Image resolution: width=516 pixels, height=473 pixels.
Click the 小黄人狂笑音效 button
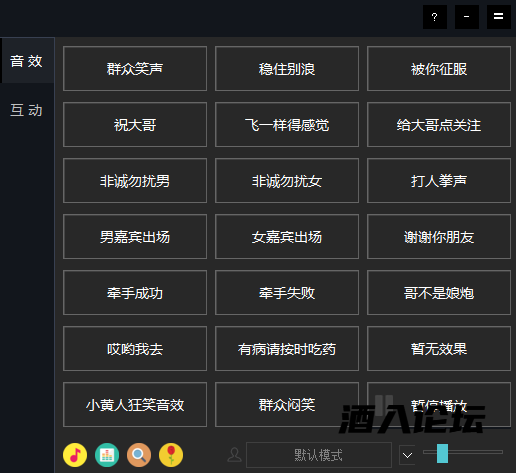tap(135, 405)
